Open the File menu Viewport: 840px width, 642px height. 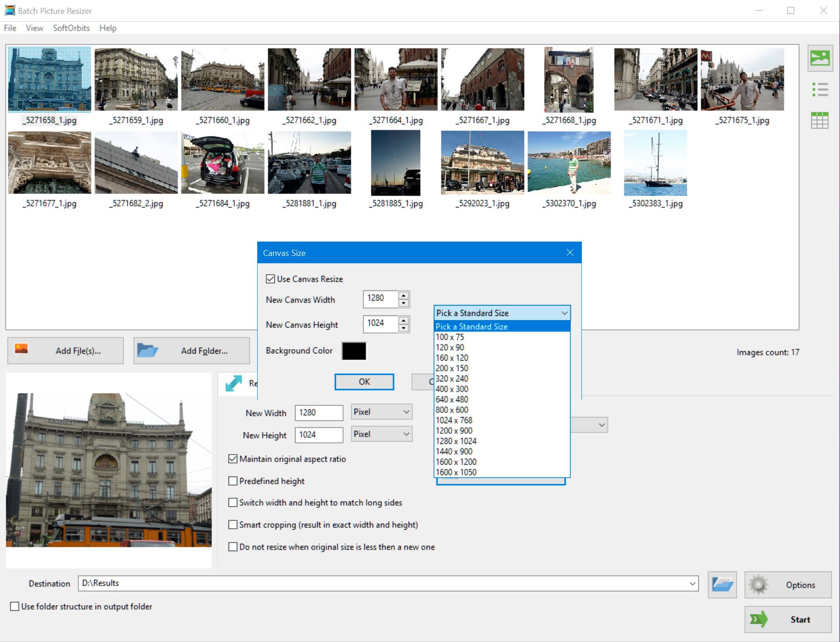10,28
